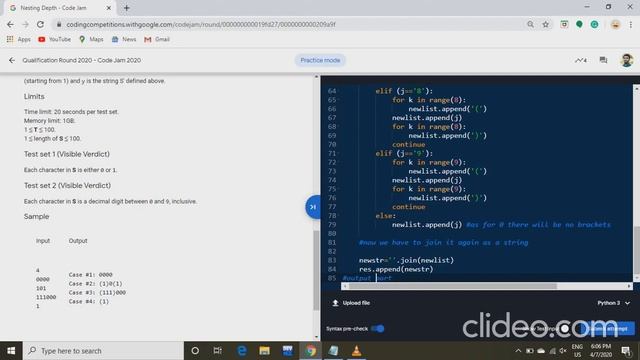
Task: Open the Hangouts extension icon
Action: (579, 24)
